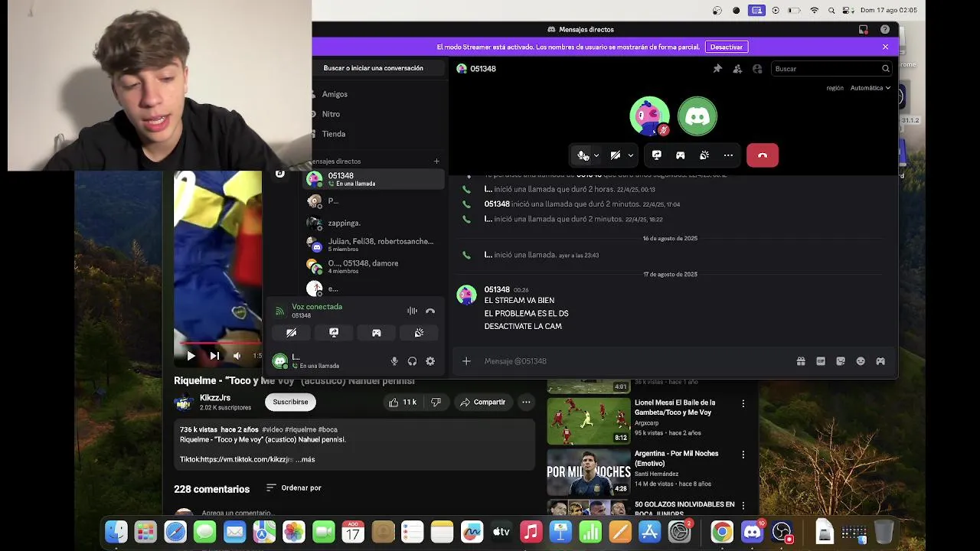Open Ordenar por comments sort menu

click(293, 488)
